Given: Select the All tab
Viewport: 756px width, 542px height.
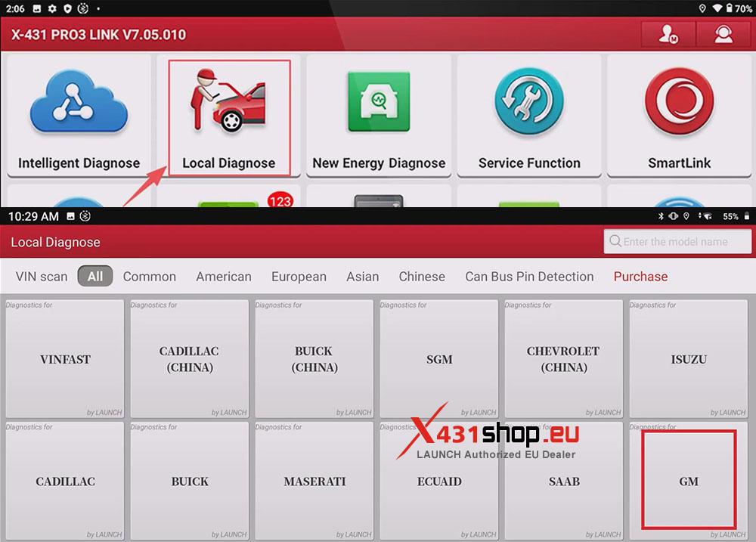Looking at the screenshot, I should [x=95, y=276].
